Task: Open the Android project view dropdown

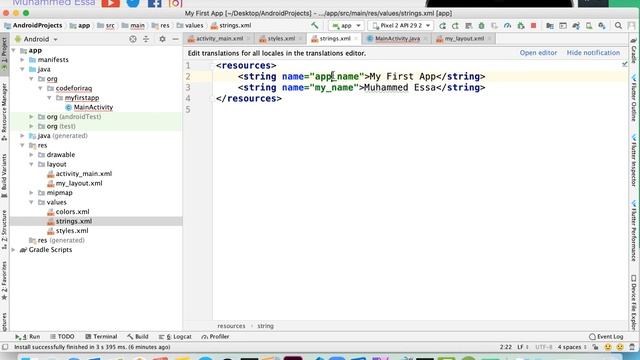Action: click(36, 39)
